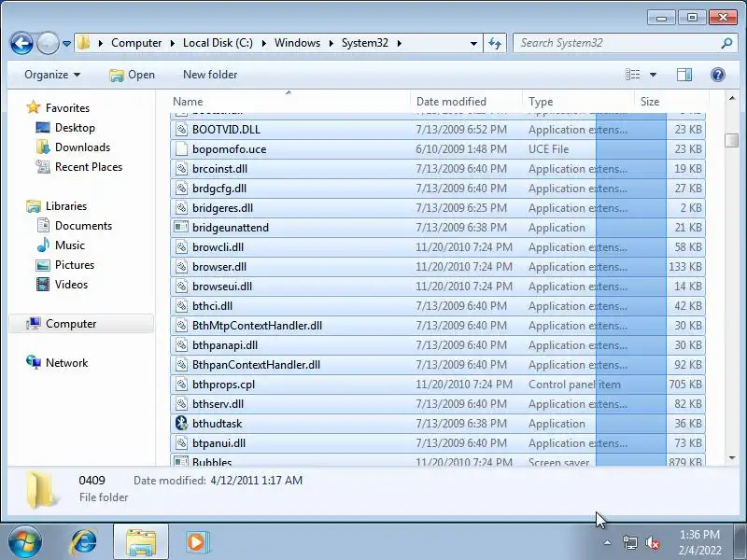The height and width of the screenshot is (560, 747).
Task: Sort files by the Name column
Action: click(x=289, y=101)
